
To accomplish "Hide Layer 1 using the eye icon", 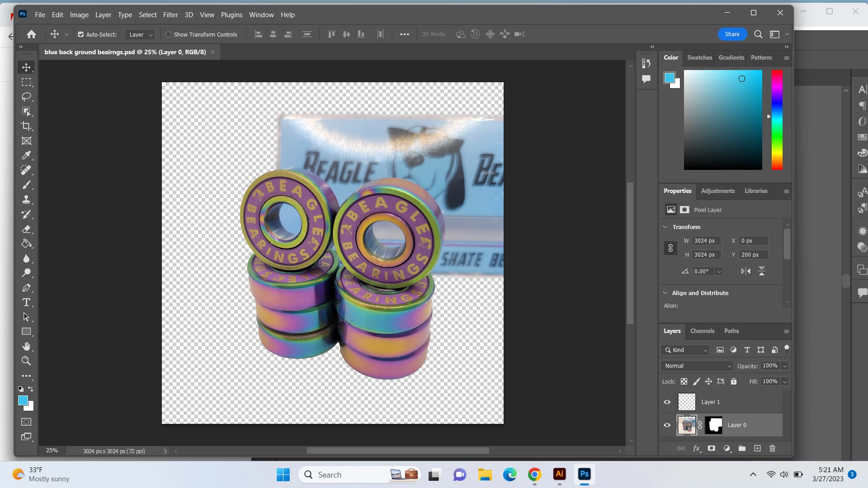I will pyautogui.click(x=667, y=402).
